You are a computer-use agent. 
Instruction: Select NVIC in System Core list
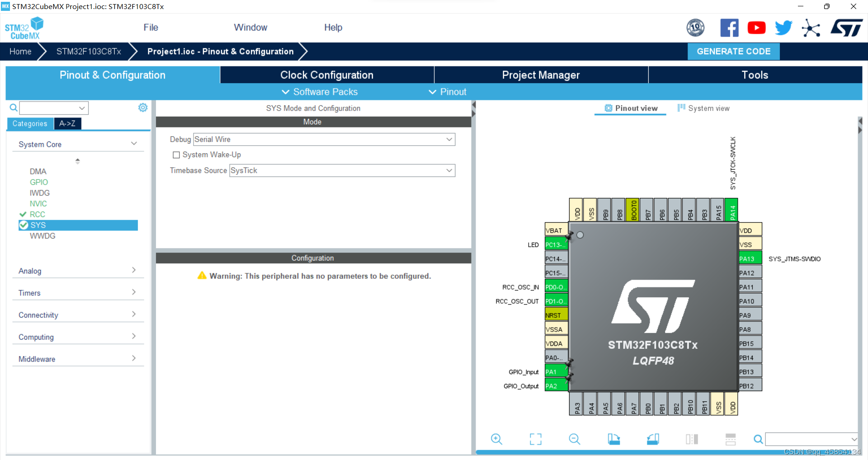click(38, 204)
